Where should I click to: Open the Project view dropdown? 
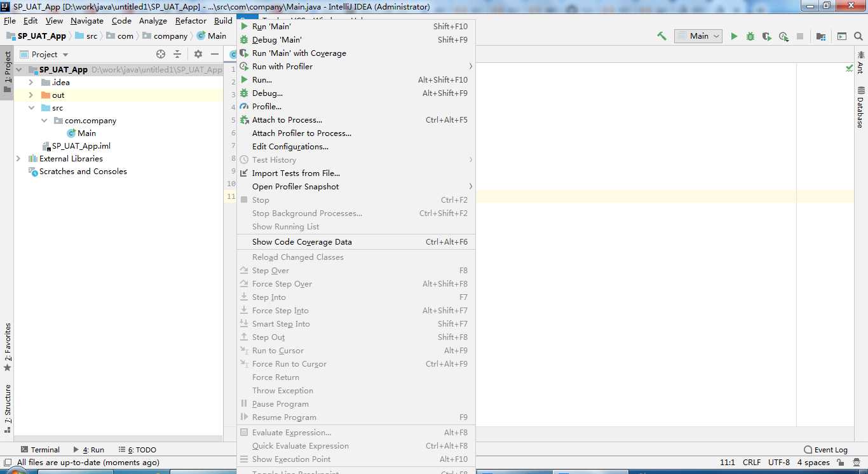pyautogui.click(x=44, y=54)
